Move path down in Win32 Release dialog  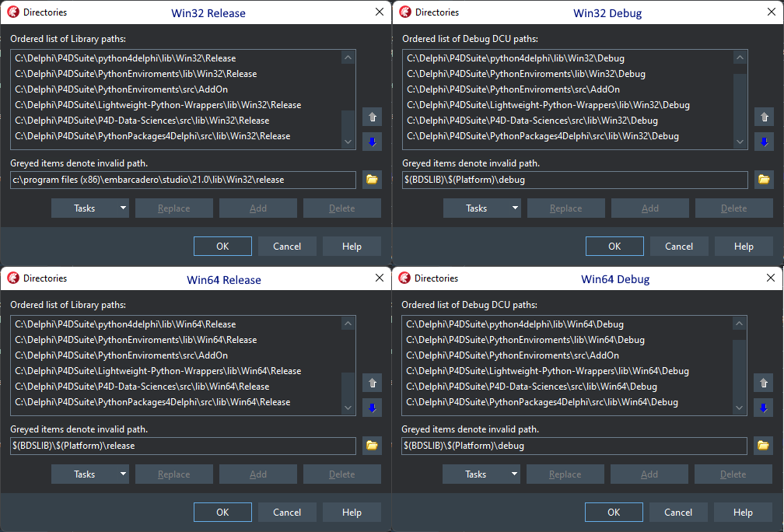(x=372, y=142)
